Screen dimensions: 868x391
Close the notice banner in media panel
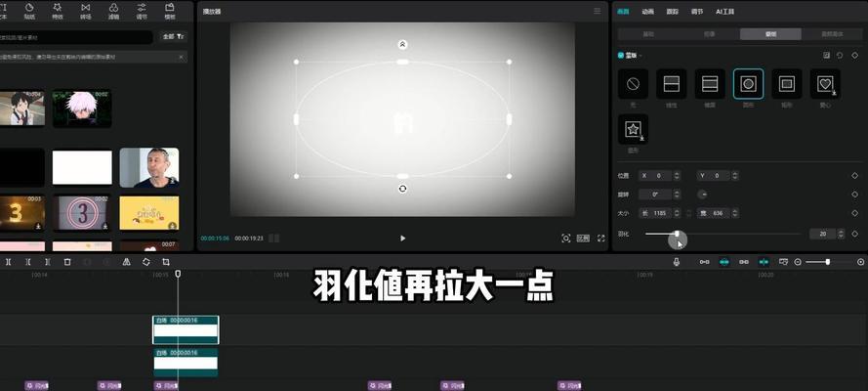pos(181,57)
